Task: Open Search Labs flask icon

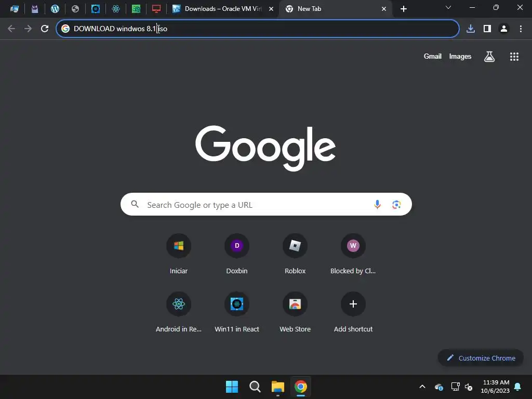Action: (489, 57)
